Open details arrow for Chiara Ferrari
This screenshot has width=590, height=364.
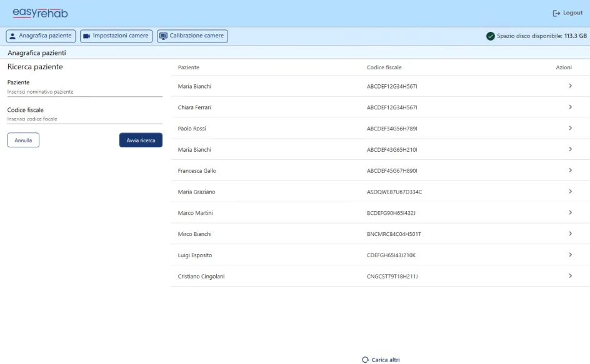[x=570, y=107]
